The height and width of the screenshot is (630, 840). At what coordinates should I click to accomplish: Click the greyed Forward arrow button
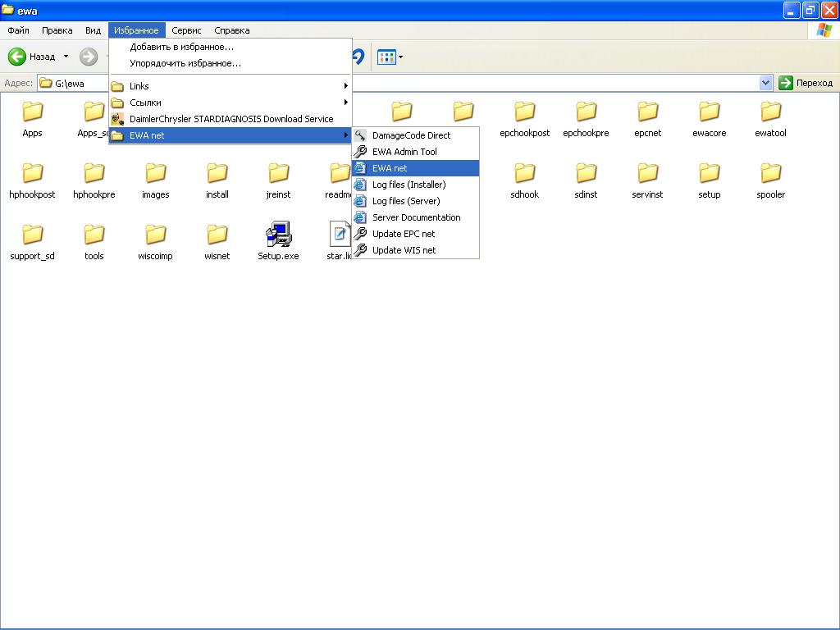tap(89, 57)
